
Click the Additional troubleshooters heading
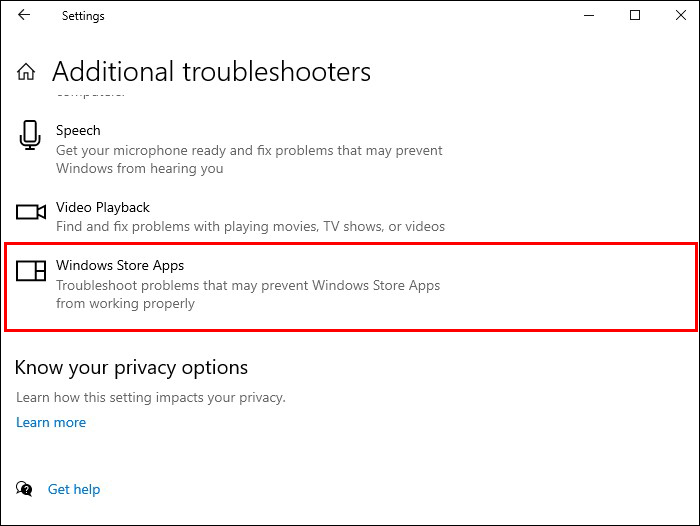pos(211,72)
